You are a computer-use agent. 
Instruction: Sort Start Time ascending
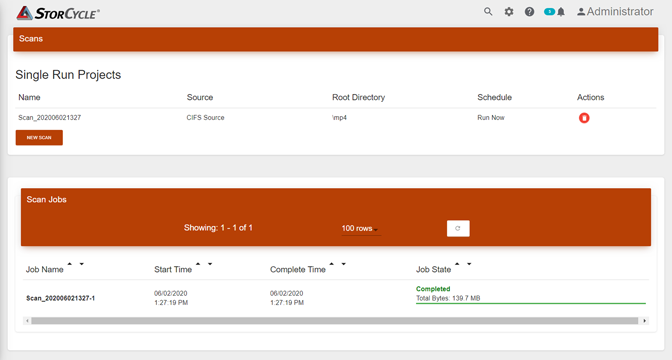pyautogui.click(x=198, y=264)
